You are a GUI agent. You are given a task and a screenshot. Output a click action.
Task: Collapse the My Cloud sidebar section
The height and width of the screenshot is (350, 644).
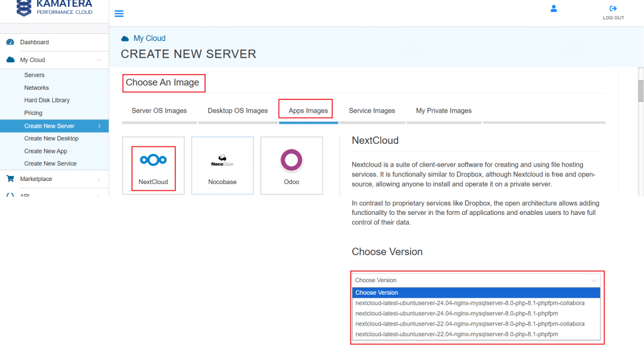coord(99,60)
